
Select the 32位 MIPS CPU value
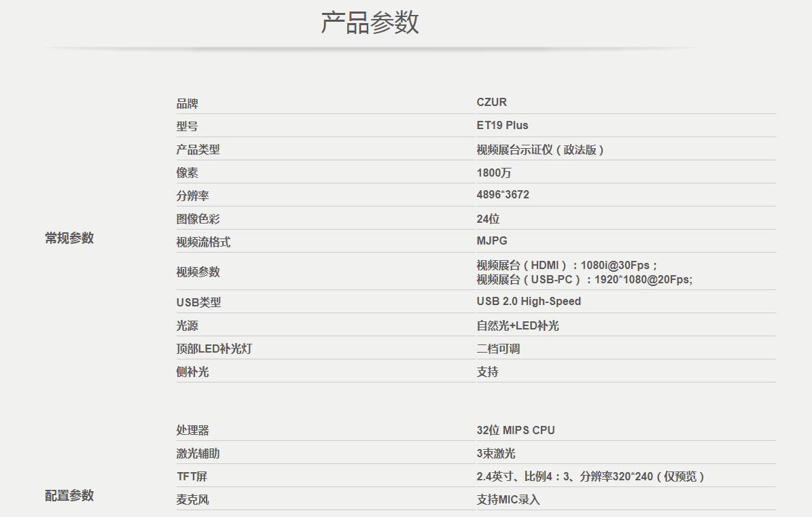pos(516,431)
